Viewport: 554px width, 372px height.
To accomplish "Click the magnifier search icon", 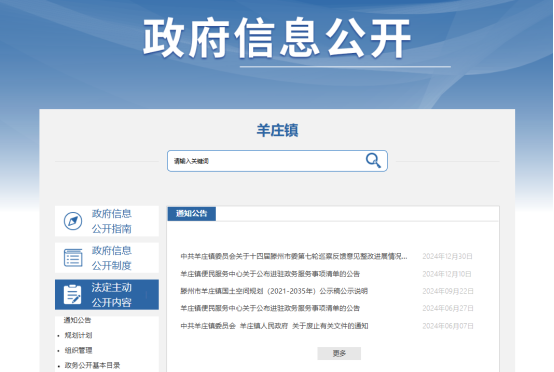I will click(x=373, y=160).
